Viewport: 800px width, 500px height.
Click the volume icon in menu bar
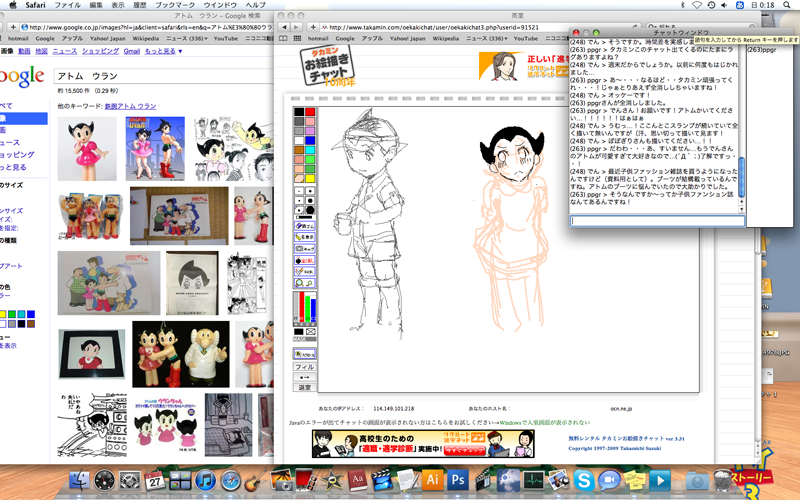724,5
